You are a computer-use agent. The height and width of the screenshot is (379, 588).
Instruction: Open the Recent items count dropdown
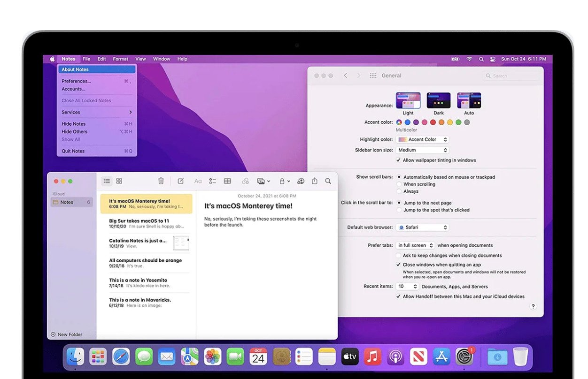click(x=408, y=287)
